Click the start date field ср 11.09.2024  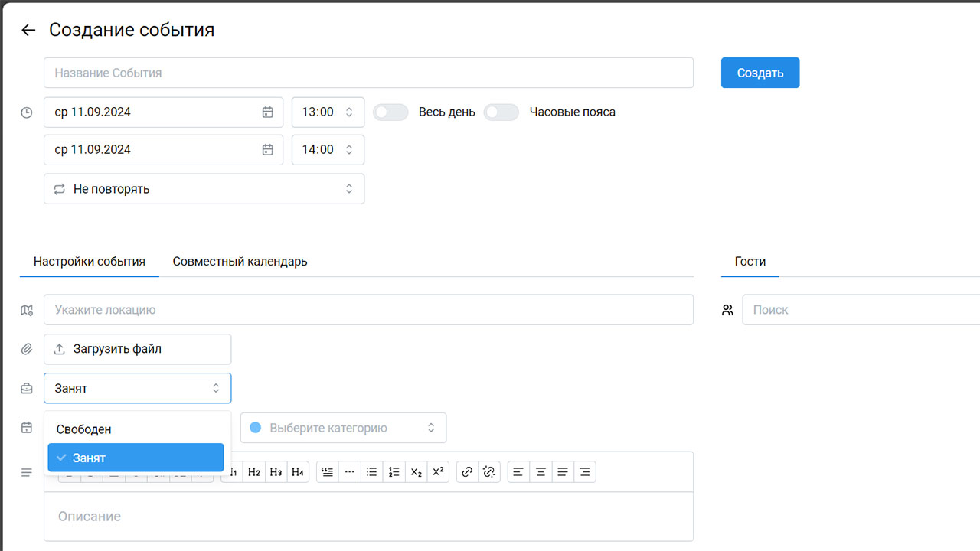[x=164, y=112]
